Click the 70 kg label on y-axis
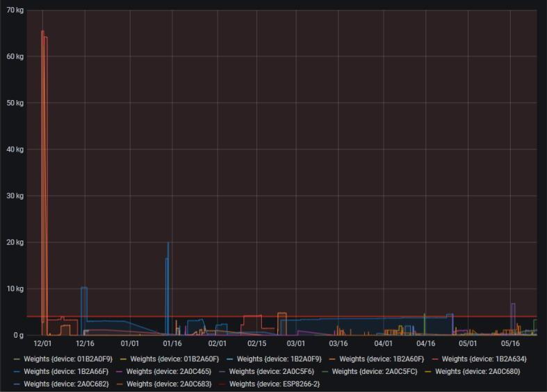The height and width of the screenshot is (392, 547). coord(15,10)
